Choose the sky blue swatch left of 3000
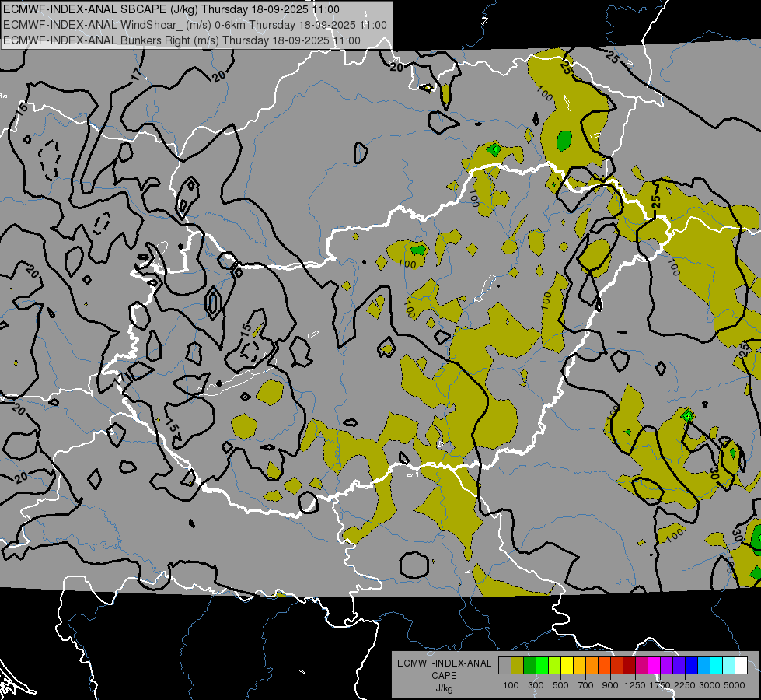 (703, 666)
